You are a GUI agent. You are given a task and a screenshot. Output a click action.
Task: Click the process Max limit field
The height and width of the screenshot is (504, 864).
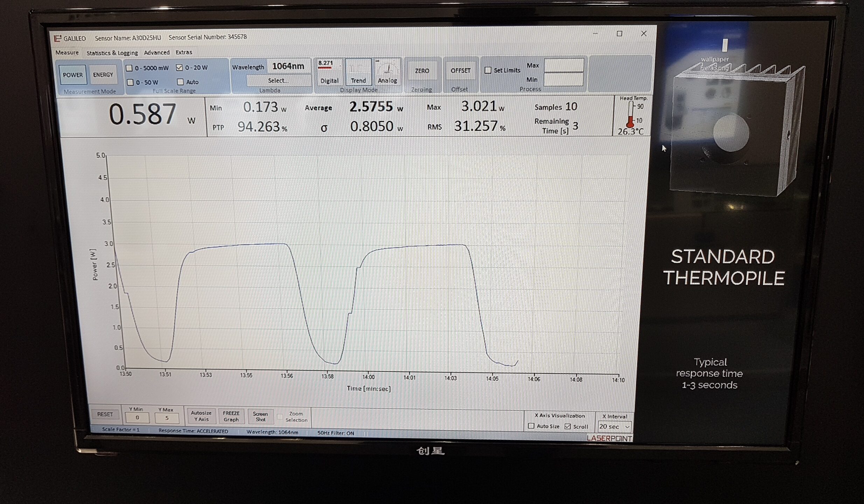coord(564,65)
